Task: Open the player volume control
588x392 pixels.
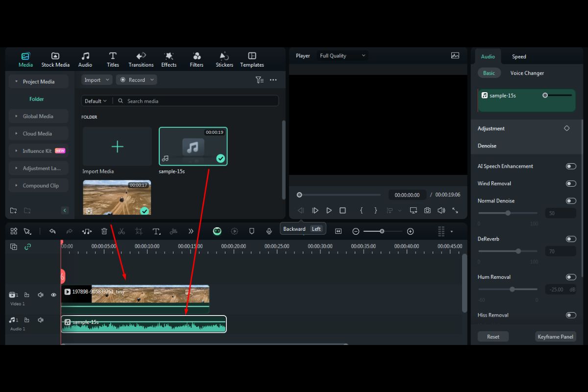Action: 441,210
